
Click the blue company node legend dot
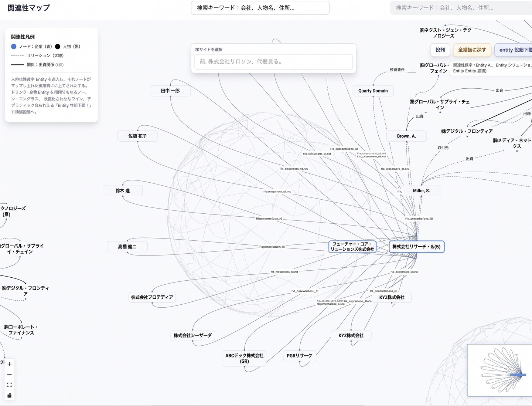tap(14, 47)
